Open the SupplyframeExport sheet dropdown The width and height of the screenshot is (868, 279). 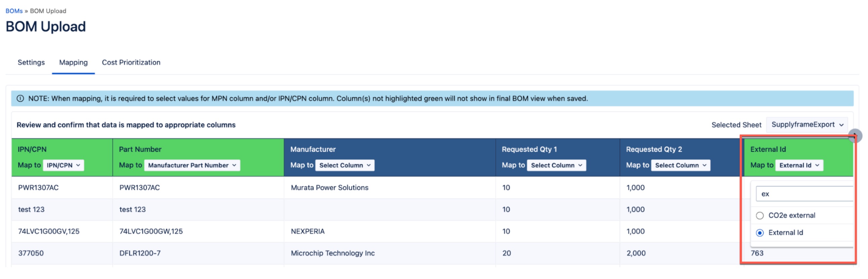click(807, 125)
